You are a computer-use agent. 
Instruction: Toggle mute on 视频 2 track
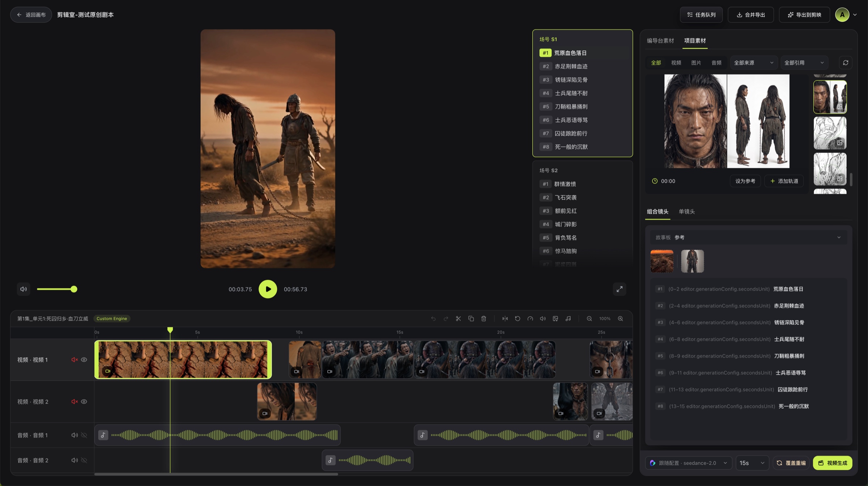[75, 402]
